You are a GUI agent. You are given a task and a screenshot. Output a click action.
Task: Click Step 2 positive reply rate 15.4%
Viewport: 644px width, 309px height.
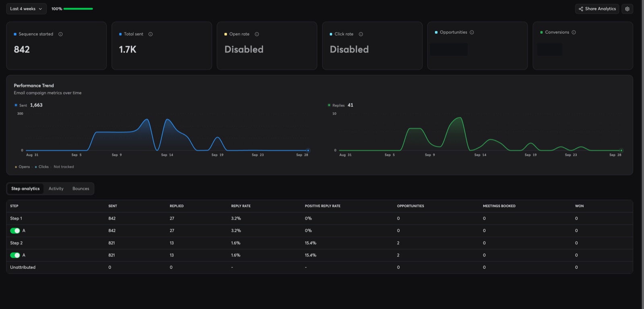pos(310,243)
